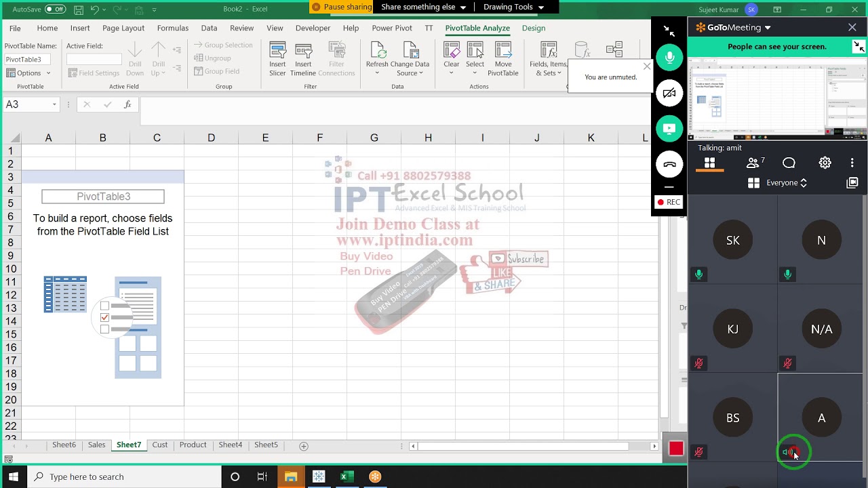The image size is (868, 488).
Task: Open GoToMeeting settings gear
Action: [825, 163]
